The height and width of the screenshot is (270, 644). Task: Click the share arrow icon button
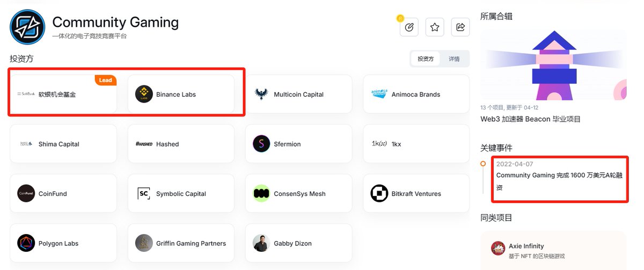point(460,27)
